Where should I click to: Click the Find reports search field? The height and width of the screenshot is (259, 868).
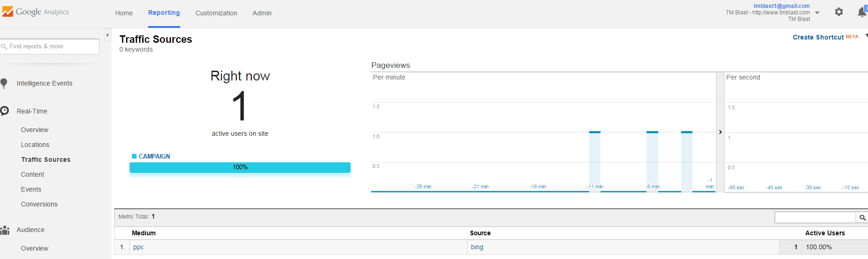(49, 46)
